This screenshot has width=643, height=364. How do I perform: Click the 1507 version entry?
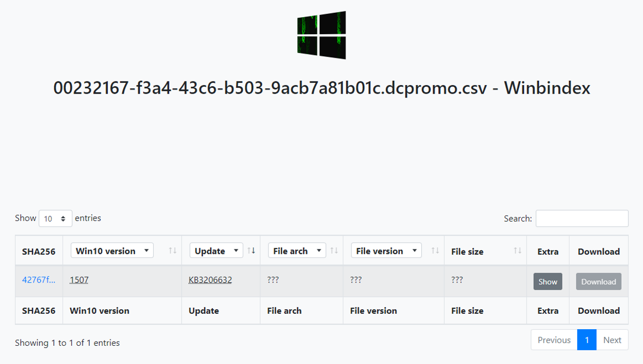coord(79,280)
